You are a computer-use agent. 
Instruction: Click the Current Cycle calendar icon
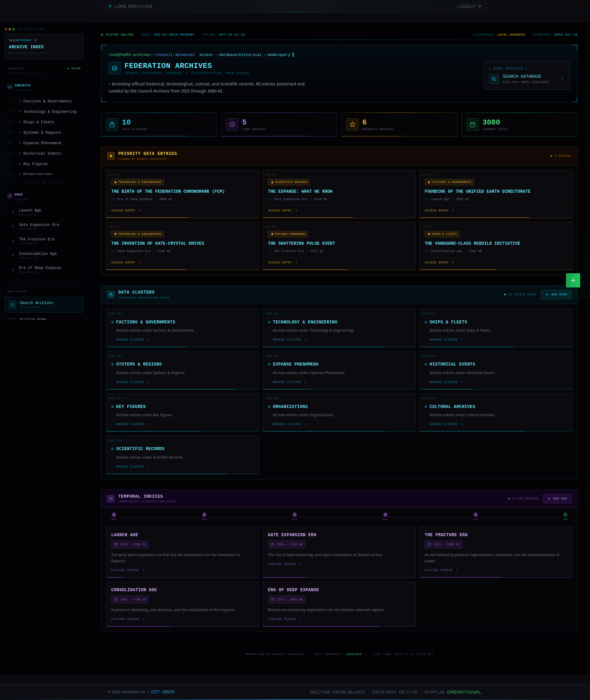[472, 125]
